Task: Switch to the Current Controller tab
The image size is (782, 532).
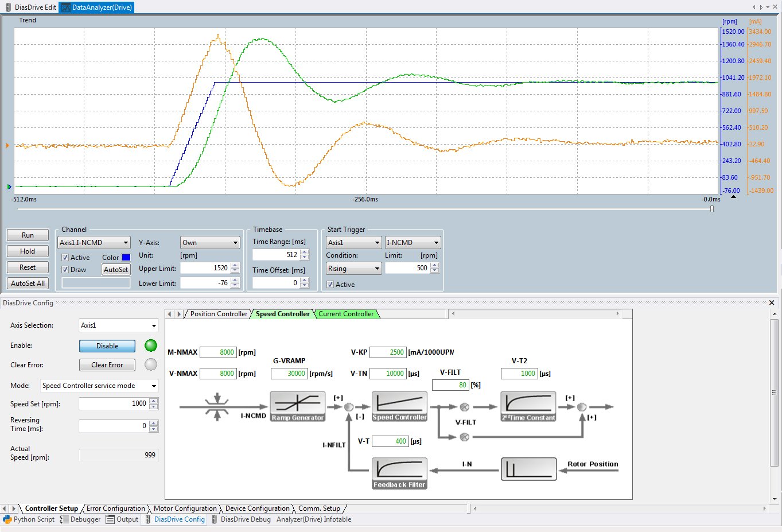Action: (x=346, y=314)
